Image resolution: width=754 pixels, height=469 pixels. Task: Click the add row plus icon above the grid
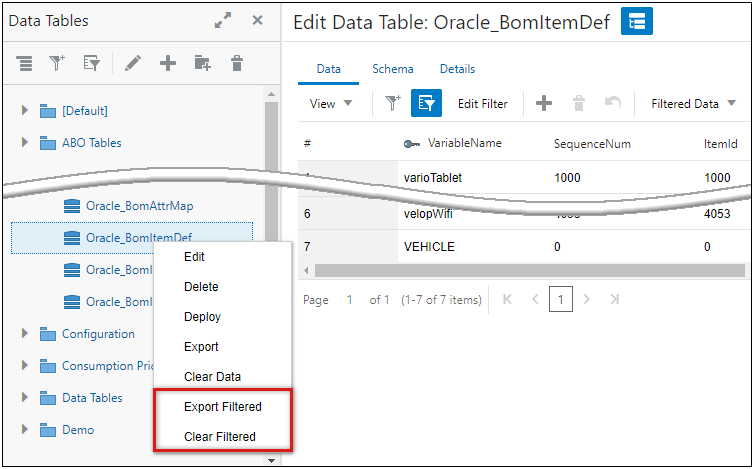[x=544, y=103]
